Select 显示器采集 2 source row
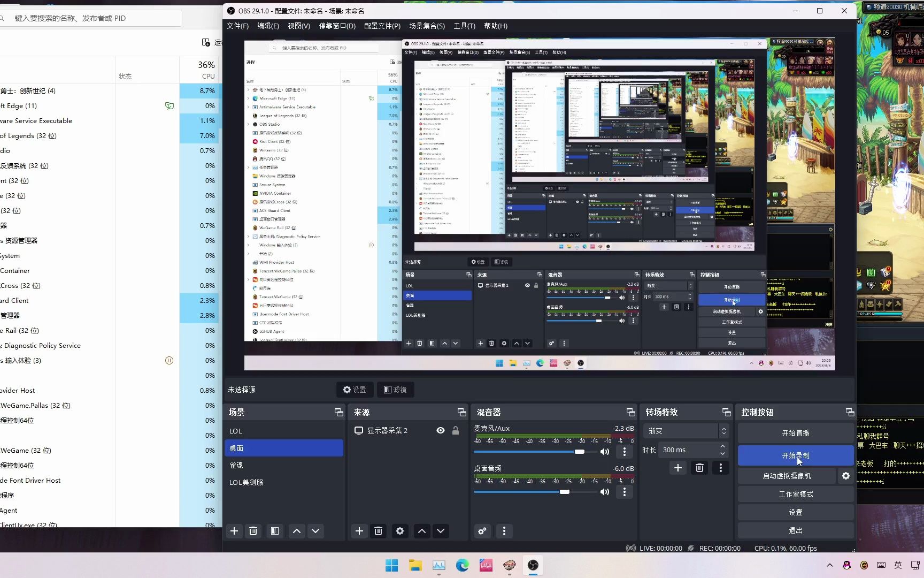924x578 pixels. pos(408,430)
